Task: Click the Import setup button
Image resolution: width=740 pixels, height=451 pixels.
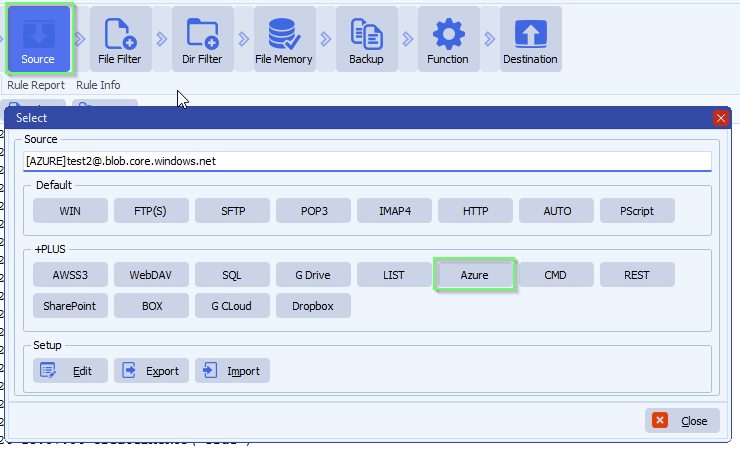Action: [x=232, y=371]
